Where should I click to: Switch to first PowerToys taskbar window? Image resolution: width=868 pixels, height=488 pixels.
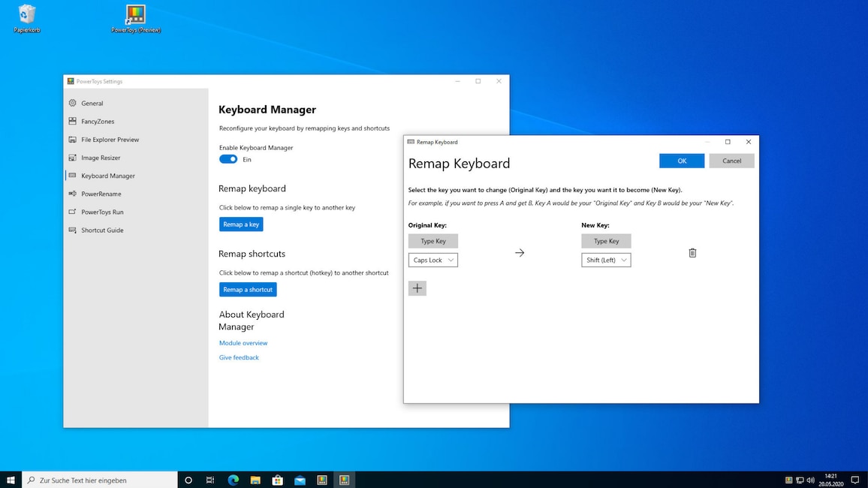[x=322, y=480]
